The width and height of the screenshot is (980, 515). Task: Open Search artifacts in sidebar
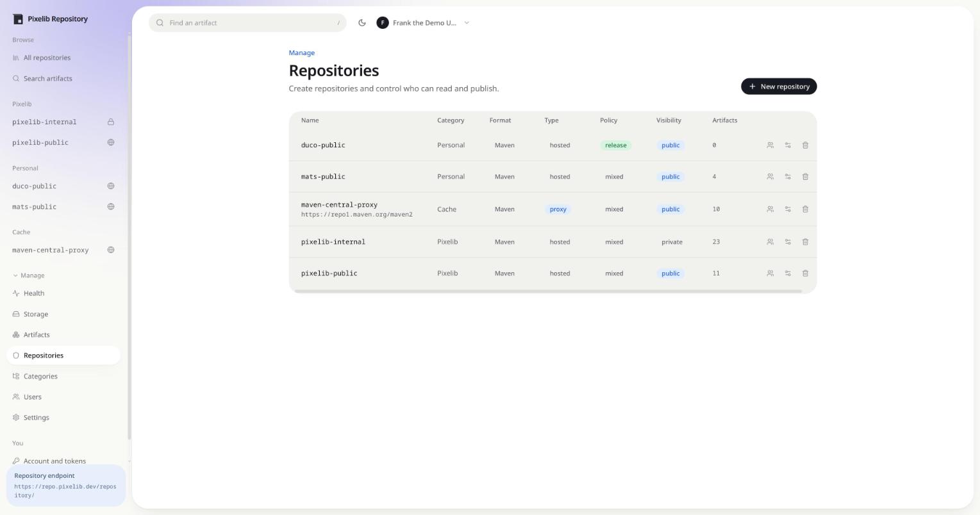[x=63, y=78]
